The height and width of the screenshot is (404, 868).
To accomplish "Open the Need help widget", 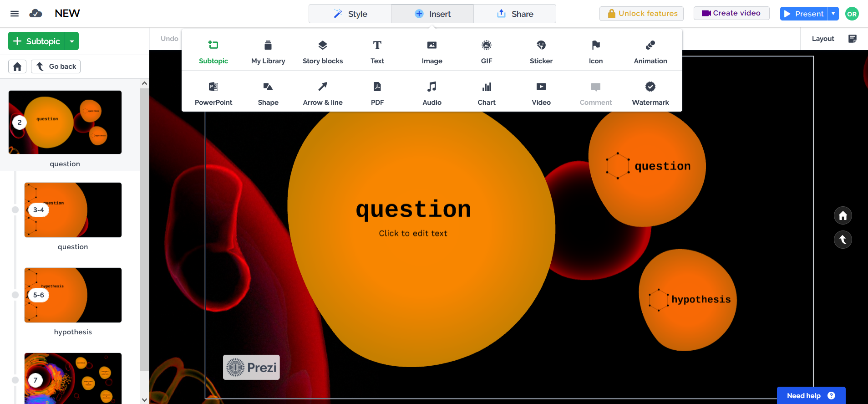I will 811,395.
